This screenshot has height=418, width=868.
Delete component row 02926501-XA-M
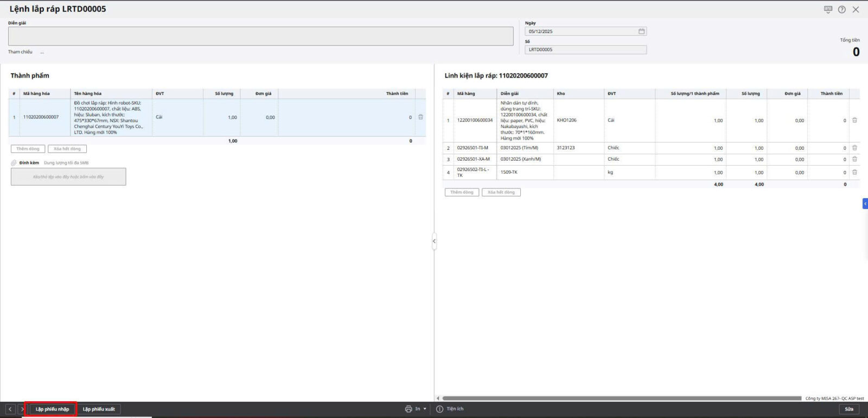point(854,159)
